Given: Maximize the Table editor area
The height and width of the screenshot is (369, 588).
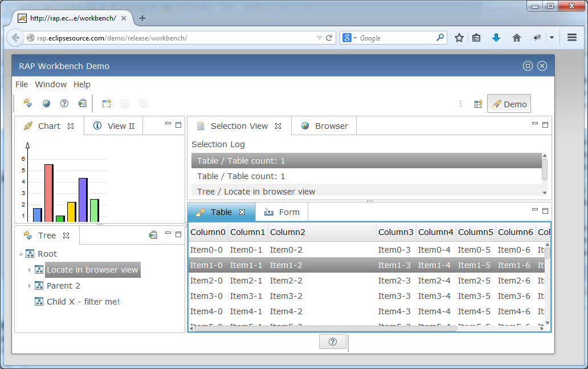Looking at the screenshot, I should [x=545, y=211].
